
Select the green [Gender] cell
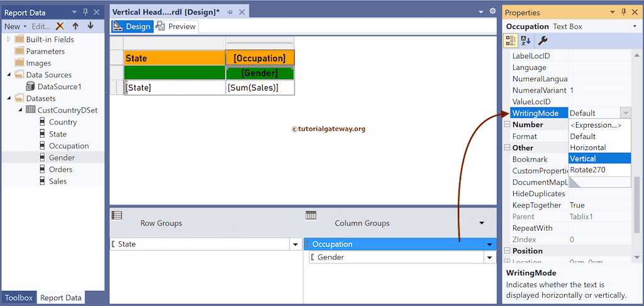coord(260,74)
